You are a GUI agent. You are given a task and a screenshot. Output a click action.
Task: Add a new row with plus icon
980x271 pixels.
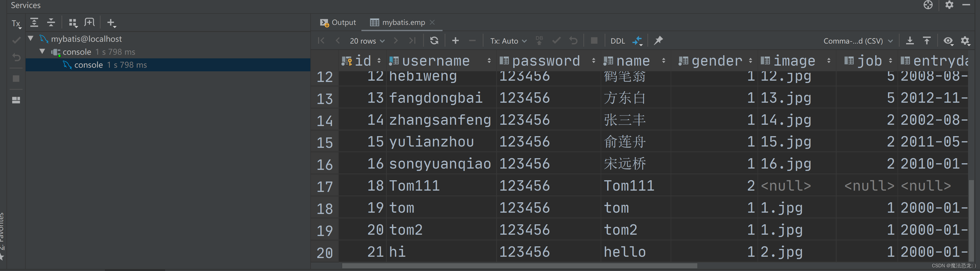point(455,40)
